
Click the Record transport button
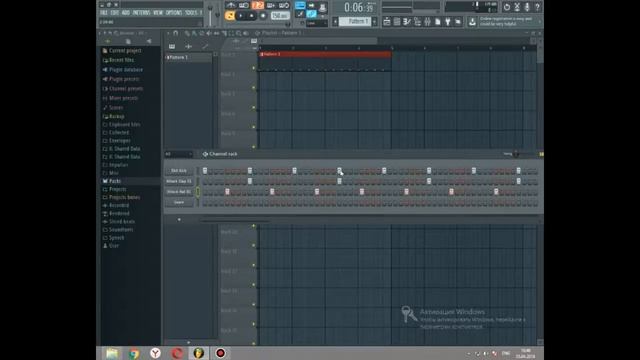[263, 16]
